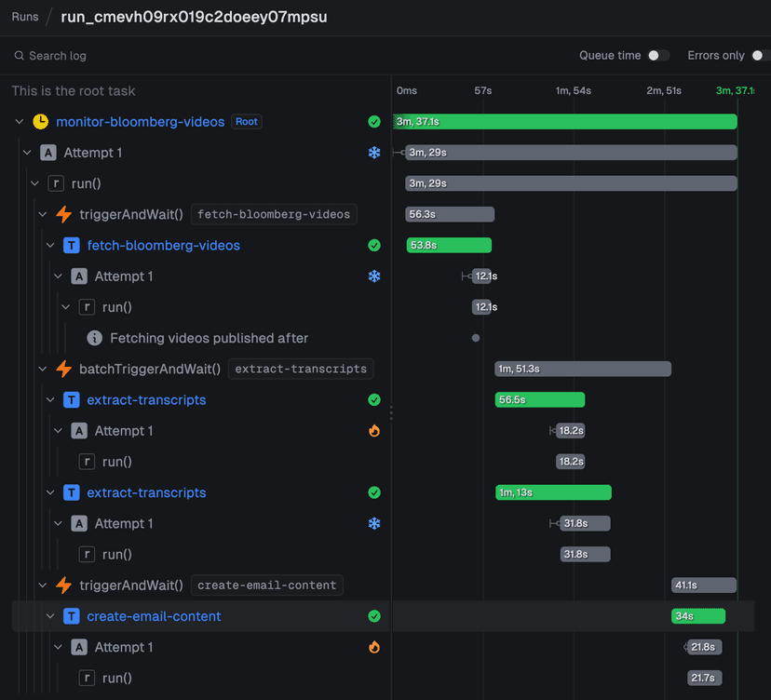Click the Root badge next to monitor-bloomberg-videos

tap(247, 121)
